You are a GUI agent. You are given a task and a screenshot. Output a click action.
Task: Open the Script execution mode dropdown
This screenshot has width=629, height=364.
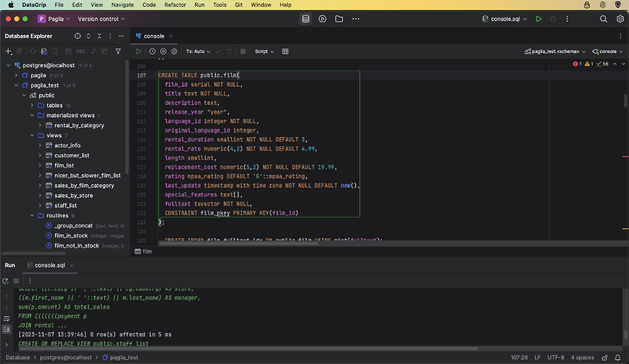click(264, 51)
